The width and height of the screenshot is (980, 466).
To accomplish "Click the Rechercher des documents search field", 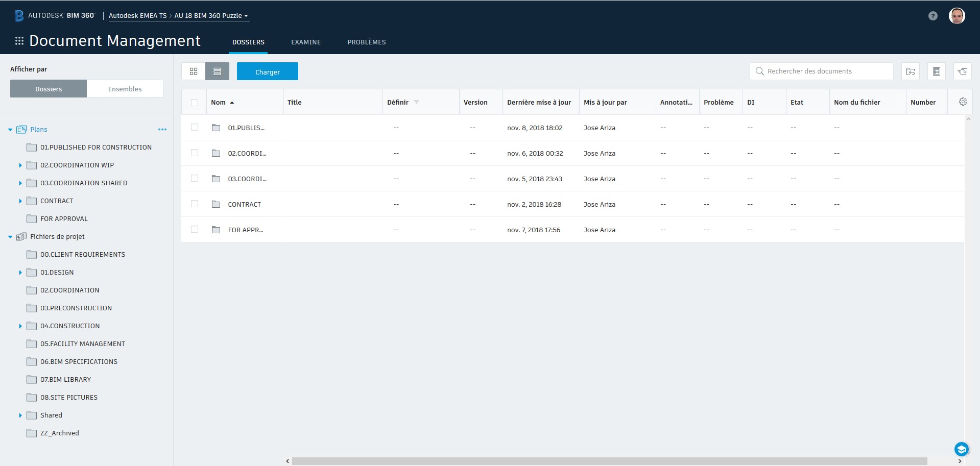I will coord(821,71).
